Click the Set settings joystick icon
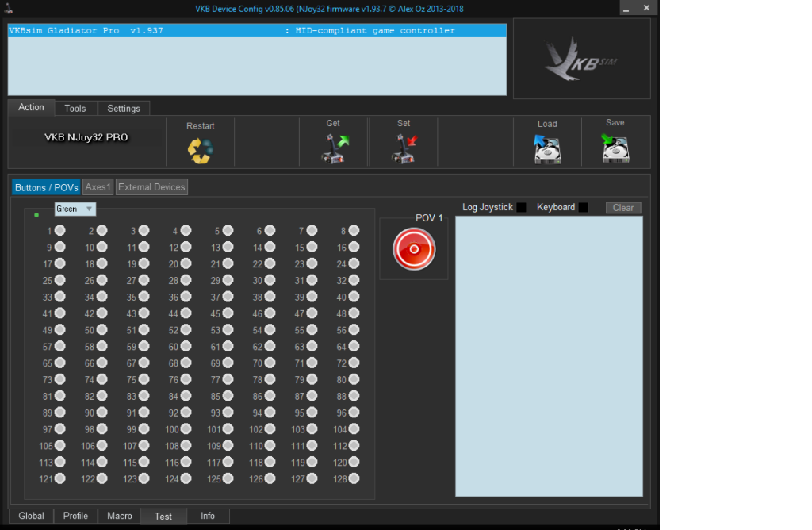 pos(404,148)
